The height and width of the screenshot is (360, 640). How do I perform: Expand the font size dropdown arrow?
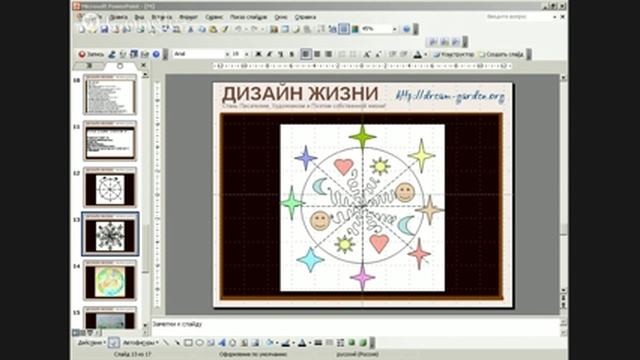[x=247, y=54]
